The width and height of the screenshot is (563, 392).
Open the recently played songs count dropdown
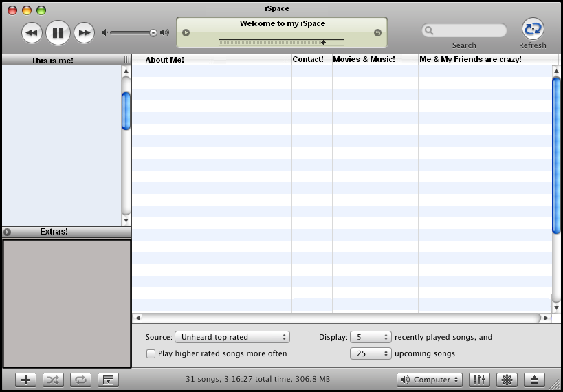[371, 337]
